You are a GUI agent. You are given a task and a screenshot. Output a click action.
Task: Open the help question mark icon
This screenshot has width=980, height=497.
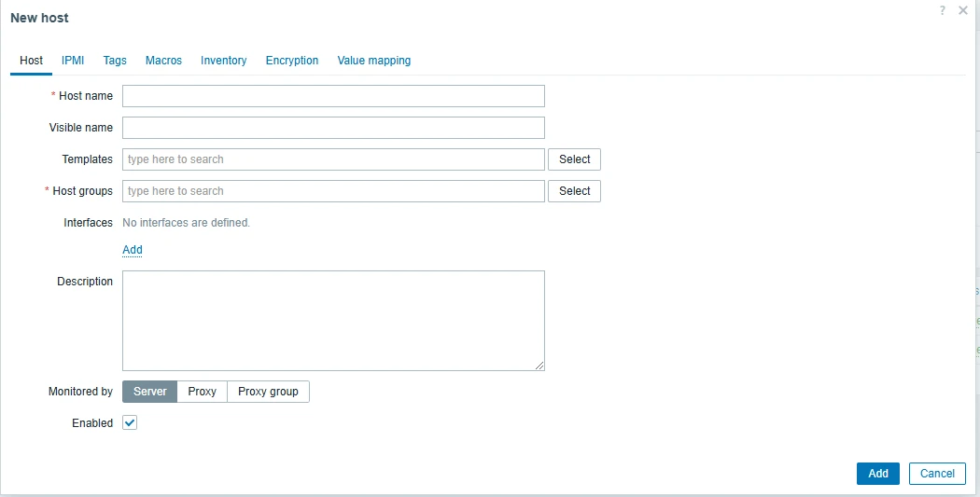[942, 10]
